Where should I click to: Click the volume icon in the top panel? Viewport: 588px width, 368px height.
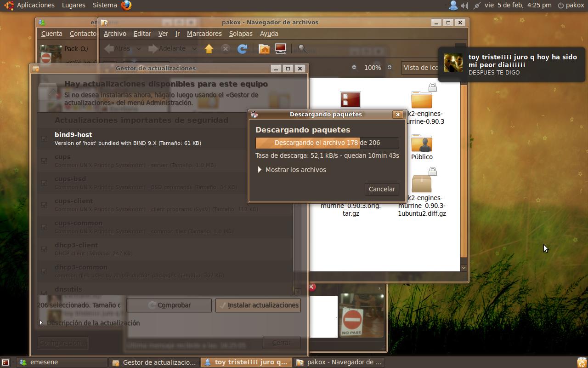tap(465, 6)
